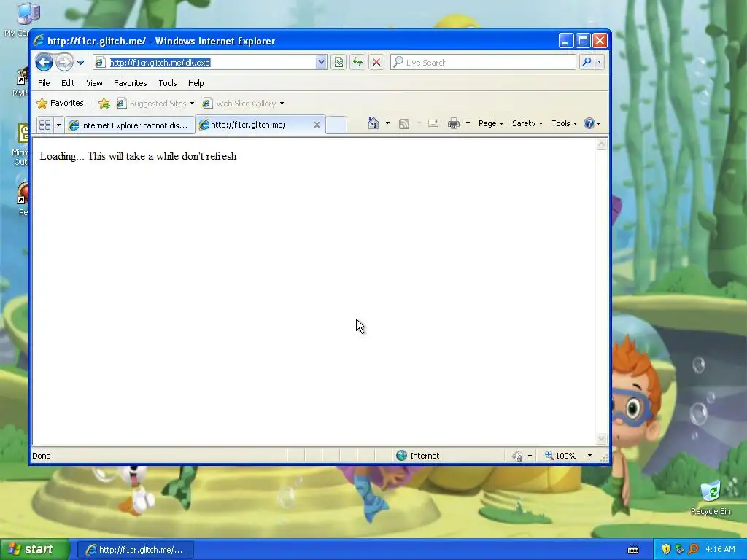Click Protected Mode lock icon in status bar

pos(517,456)
